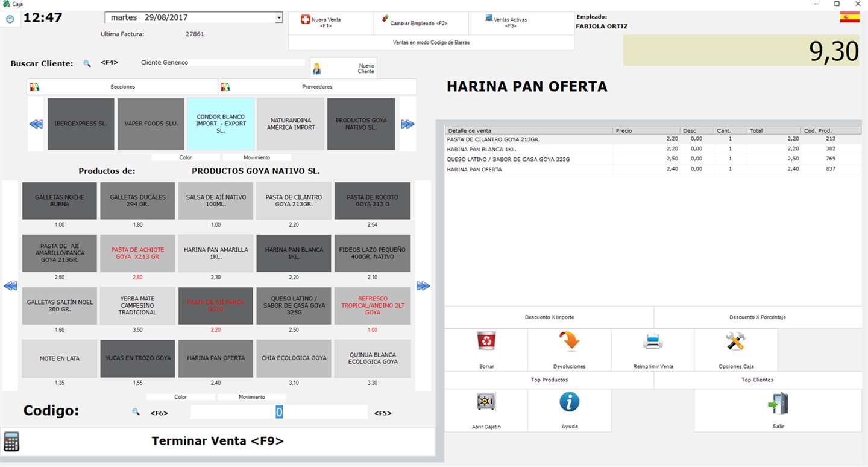Add MOTE EN LATA product
The height and width of the screenshot is (467, 868).
pyautogui.click(x=60, y=358)
